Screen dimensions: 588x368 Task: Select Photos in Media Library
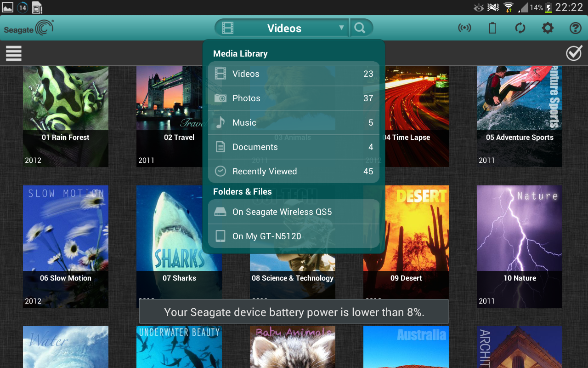(294, 98)
